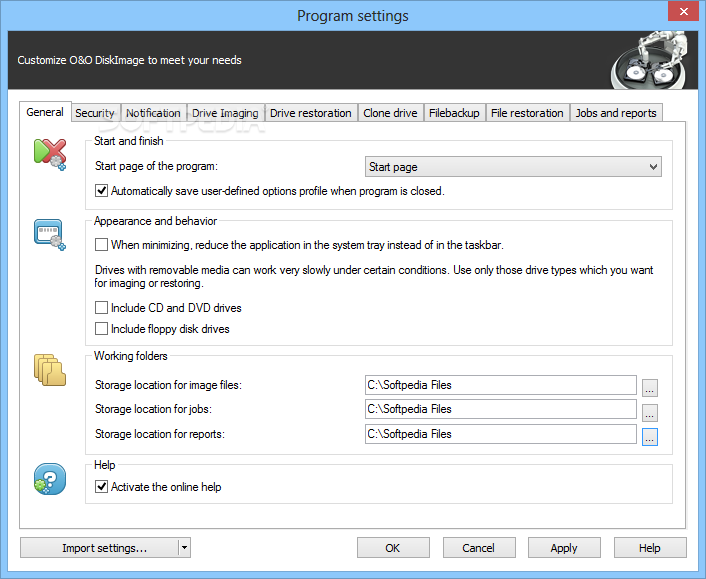706x579 pixels.
Task: Select the Clone drive tab
Action: (x=390, y=113)
